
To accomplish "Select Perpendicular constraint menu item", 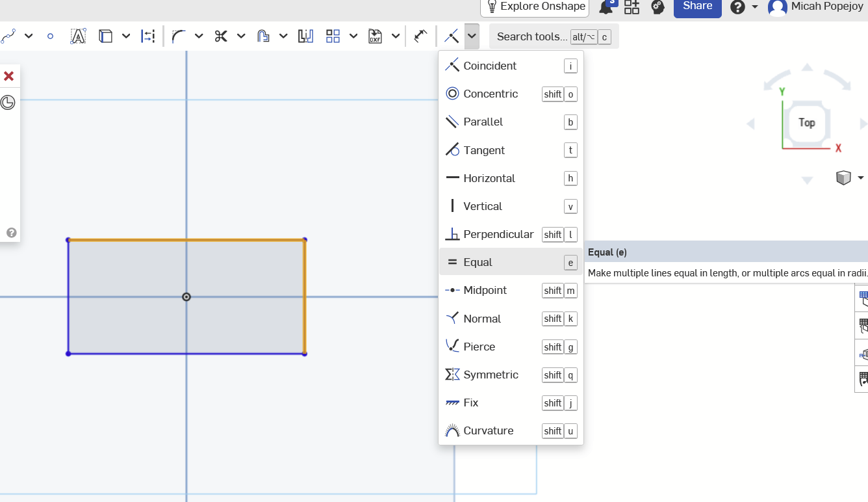I will 511,234.
